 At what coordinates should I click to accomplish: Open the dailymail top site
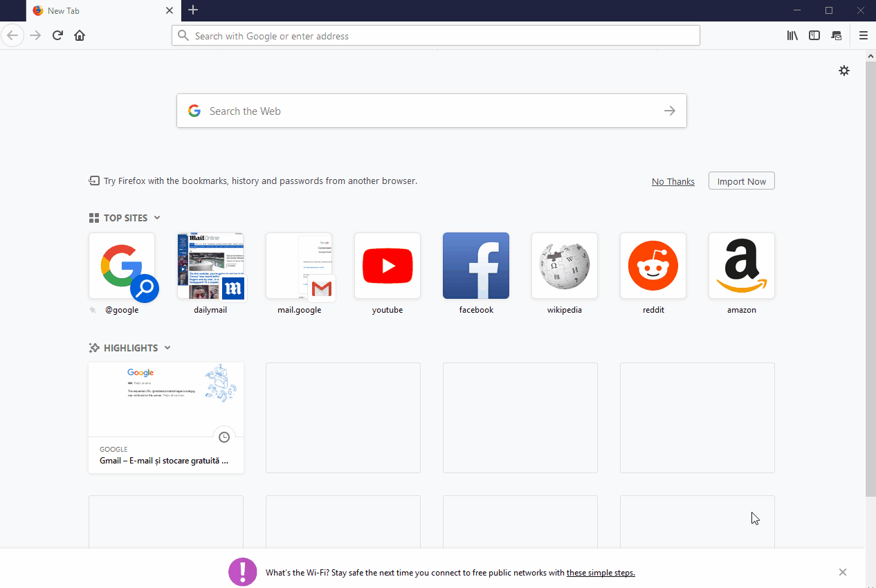coord(210,266)
